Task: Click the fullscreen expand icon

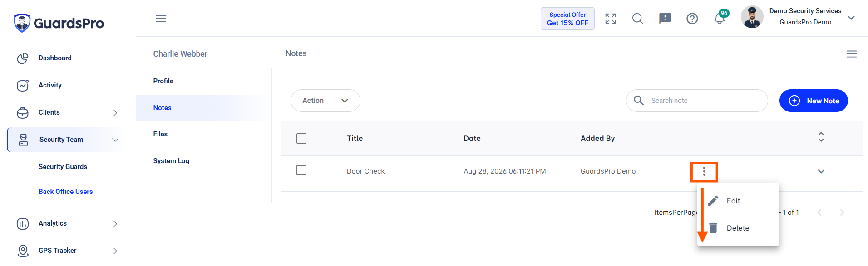Action: [x=611, y=19]
